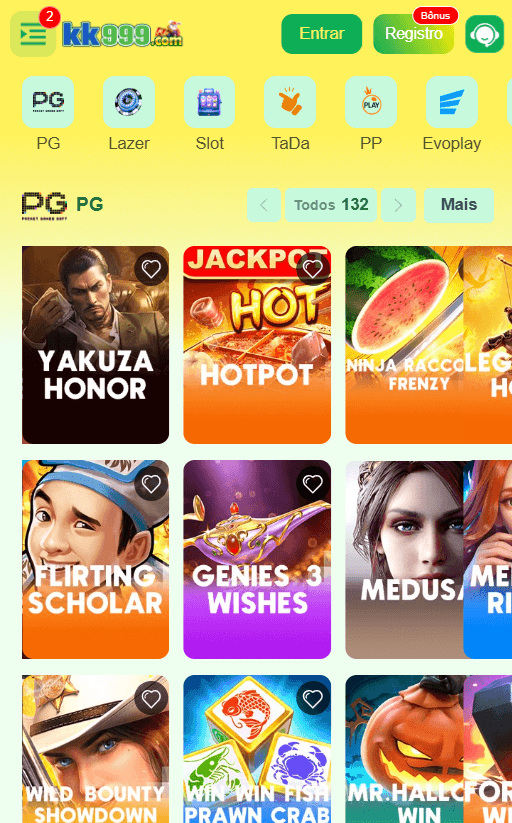
Task: Favorite Genies 3 Wishes game
Action: pos(313,483)
